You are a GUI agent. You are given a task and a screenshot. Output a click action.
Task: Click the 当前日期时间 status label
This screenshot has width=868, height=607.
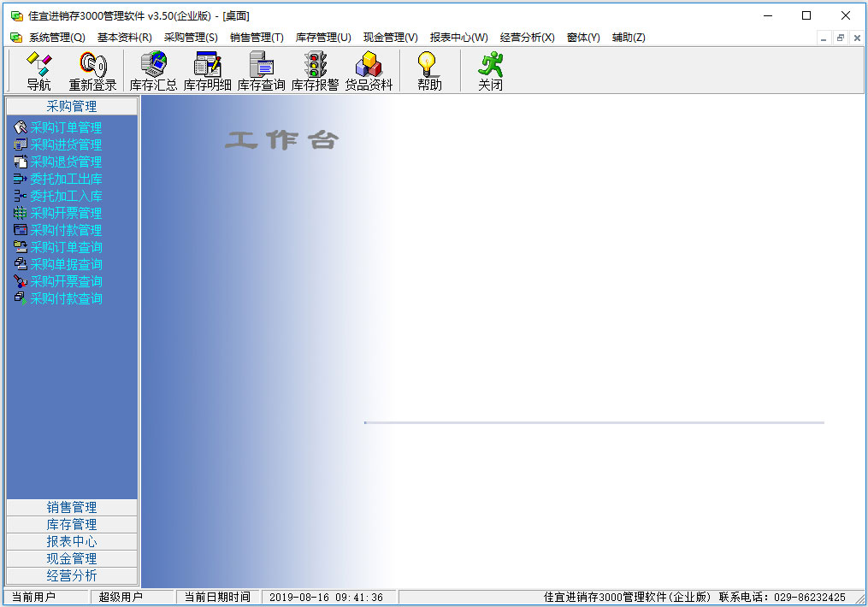217,597
